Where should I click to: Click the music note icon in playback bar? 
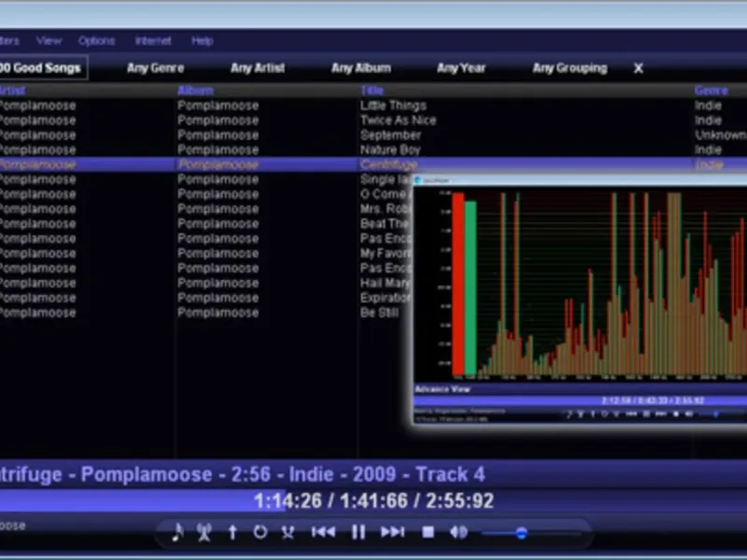pos(177,532)
